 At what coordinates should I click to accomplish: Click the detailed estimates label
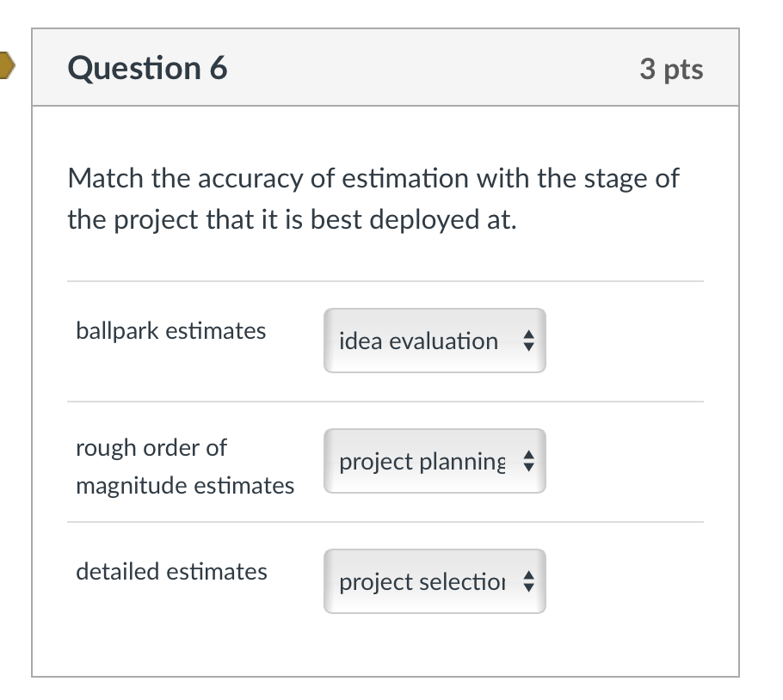coord(171,571)
